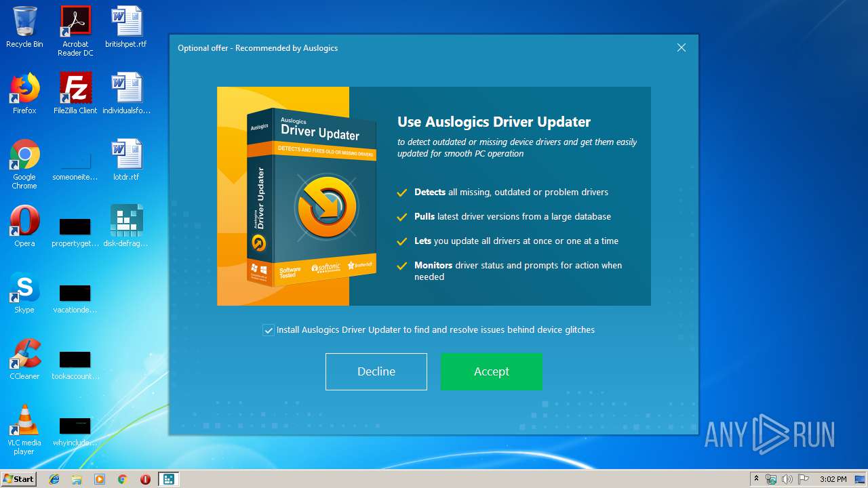
Task: Open the Firefox desktop shortcut
Action: 24,94
